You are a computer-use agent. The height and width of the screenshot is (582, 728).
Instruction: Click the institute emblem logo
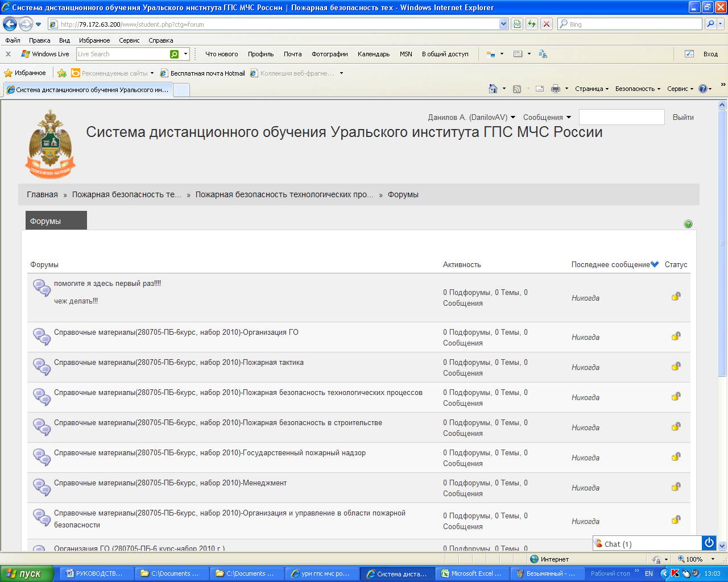coord(51,144)
